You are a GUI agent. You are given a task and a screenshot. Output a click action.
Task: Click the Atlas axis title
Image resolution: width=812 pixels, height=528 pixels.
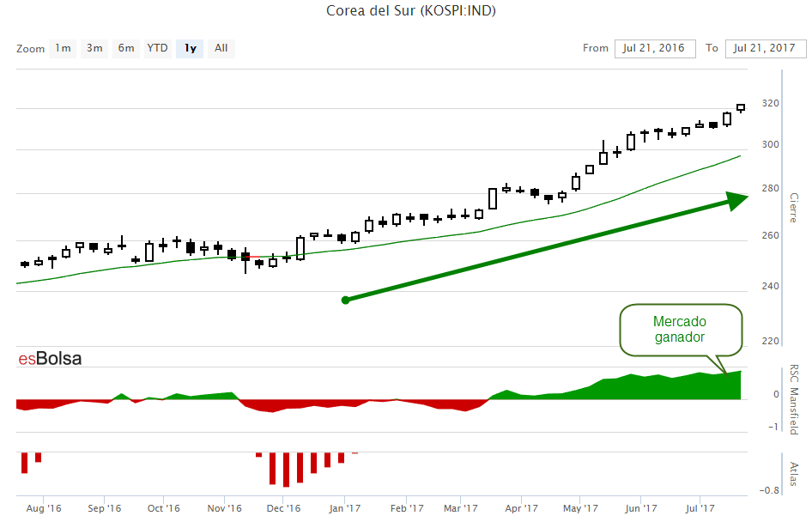pyautogui.click(x=794, y=474)
